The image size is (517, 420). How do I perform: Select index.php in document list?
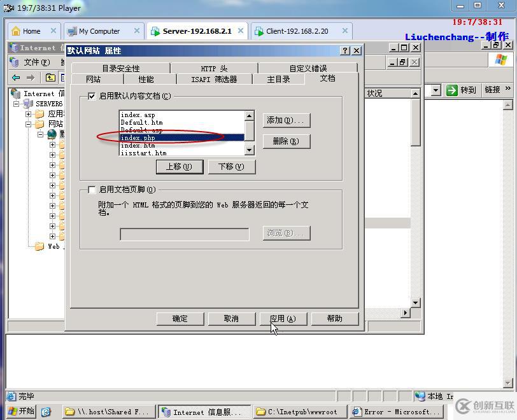tap(182, 138)
